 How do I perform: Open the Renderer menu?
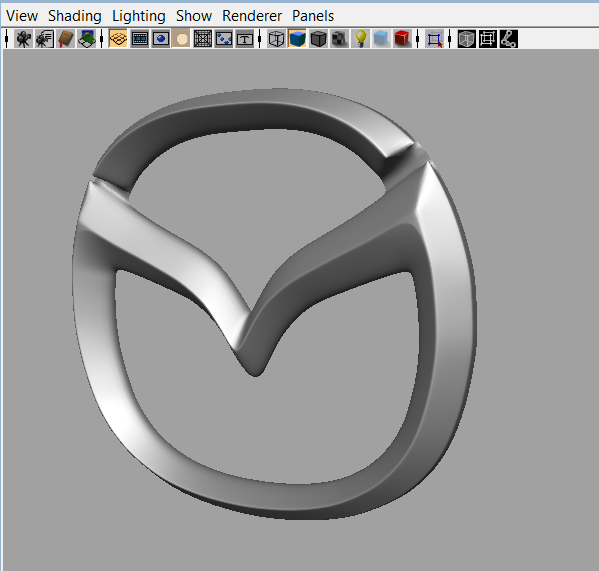click(252, 16)
